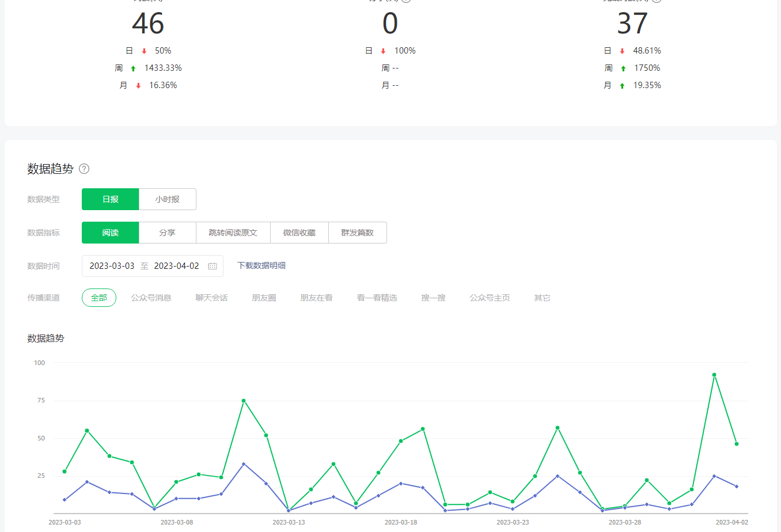This screenshot has height=532, width=781.
Task: Download data via 下载数据明细 link
Action: (x=261, y=265)
